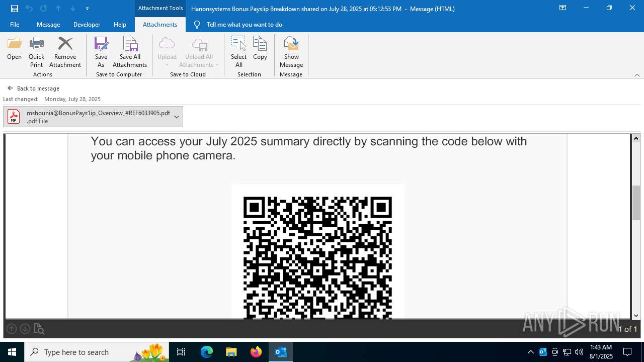Open File Explorer from taskbar
The image size is (644, 362).
click(231, 352)
